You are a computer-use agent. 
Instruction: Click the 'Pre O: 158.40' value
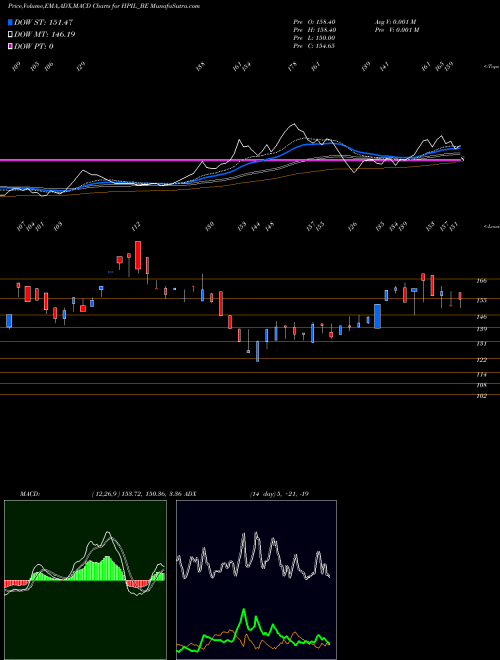(x=314, y=22)
